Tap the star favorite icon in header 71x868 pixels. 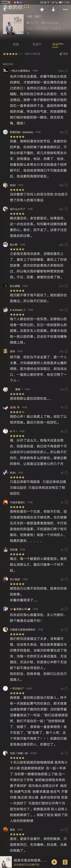(42, 9)
